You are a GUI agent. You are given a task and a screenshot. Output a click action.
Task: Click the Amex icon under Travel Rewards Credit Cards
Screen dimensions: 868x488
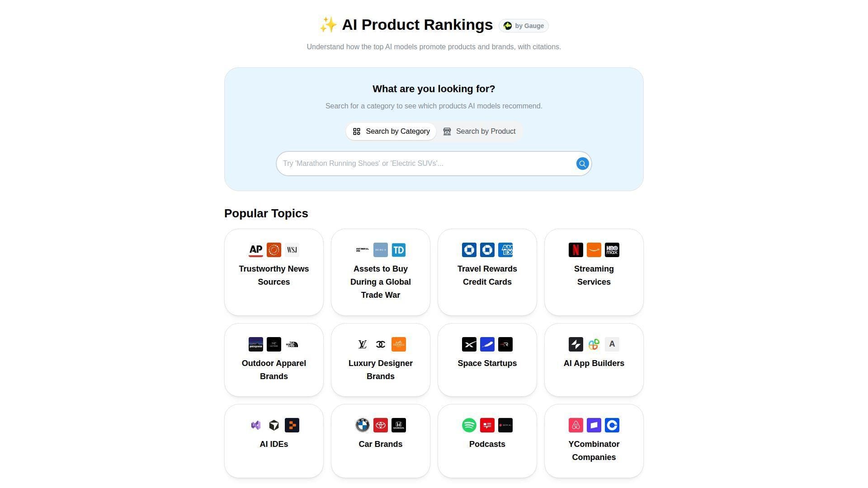pos(505,249)
